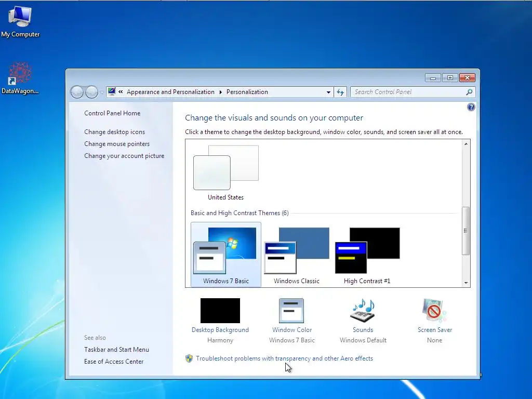Viewport: 532px width, 399px height.
Task: Select the Personalization breadcrumb
Action: (247, 92)
